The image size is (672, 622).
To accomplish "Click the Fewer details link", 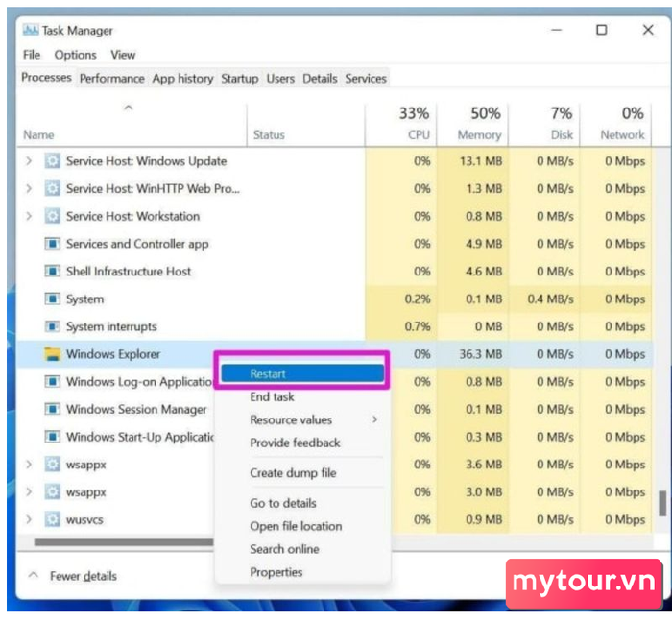I will point(84,576).
